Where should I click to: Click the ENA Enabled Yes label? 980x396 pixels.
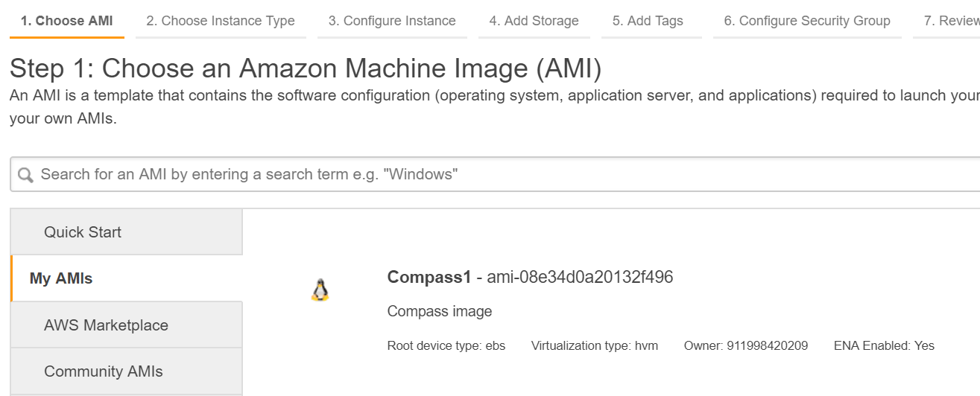(x=884, y=345)
